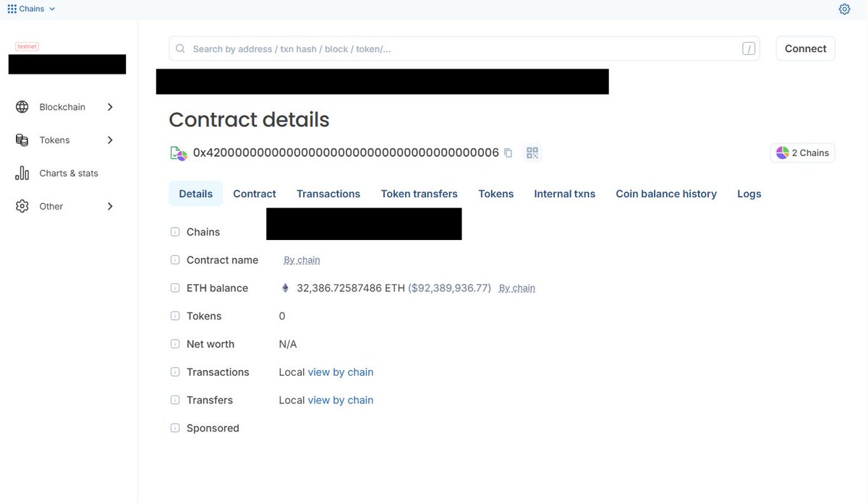Switch to the Logs tab
Image resolution: width=868 pixels, height=503 pixels.
coord(749,194)
